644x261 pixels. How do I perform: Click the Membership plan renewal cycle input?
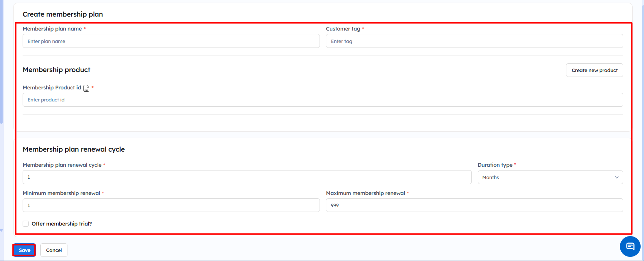click(x=247, y=177)
